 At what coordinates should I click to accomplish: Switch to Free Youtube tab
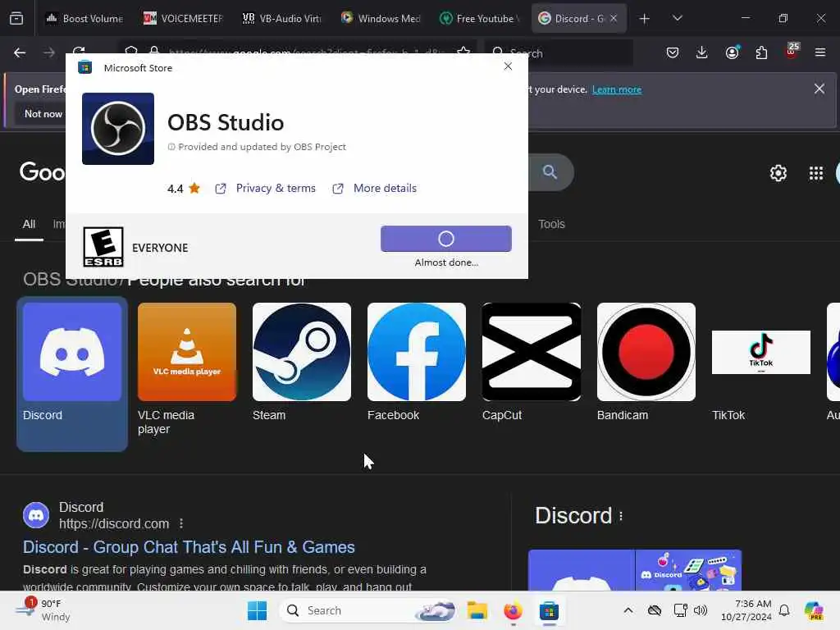479,18
